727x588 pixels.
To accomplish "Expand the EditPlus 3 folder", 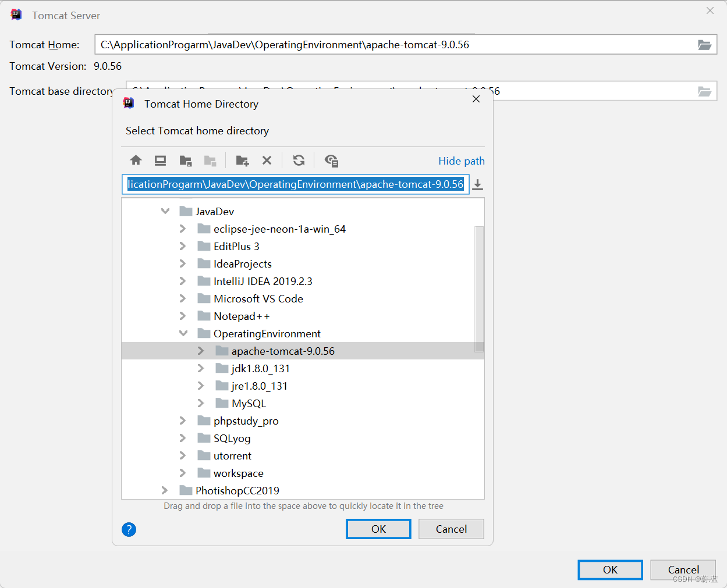I will pyautogui.click(x=183, y=246).
